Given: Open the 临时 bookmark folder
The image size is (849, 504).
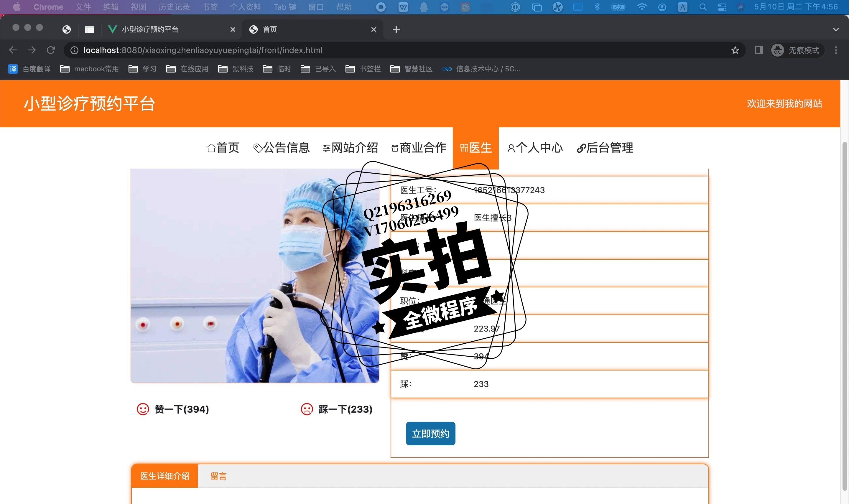Looking at the screenshot, I should pyautogui.click(x=277, y=69).
